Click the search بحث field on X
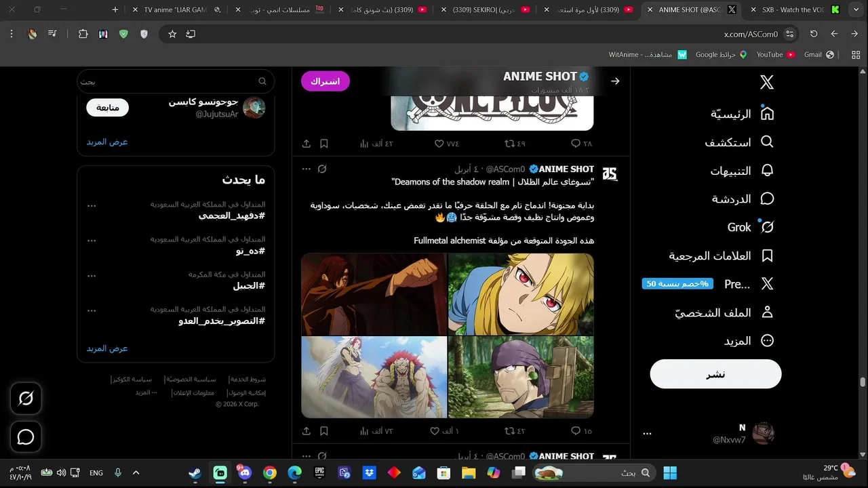Image resolution: width=868 pixels, height=488 pixels. [176, 81]
